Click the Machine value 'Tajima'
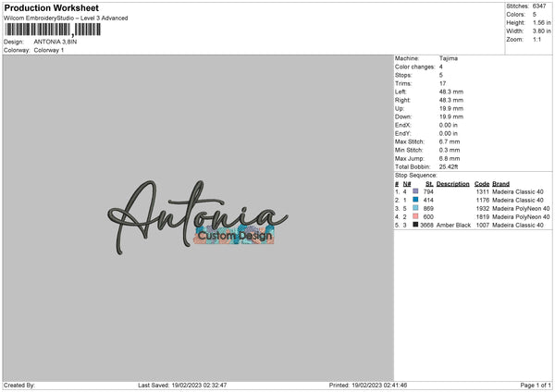The image size is (555, 392). (x=449, y=58)
